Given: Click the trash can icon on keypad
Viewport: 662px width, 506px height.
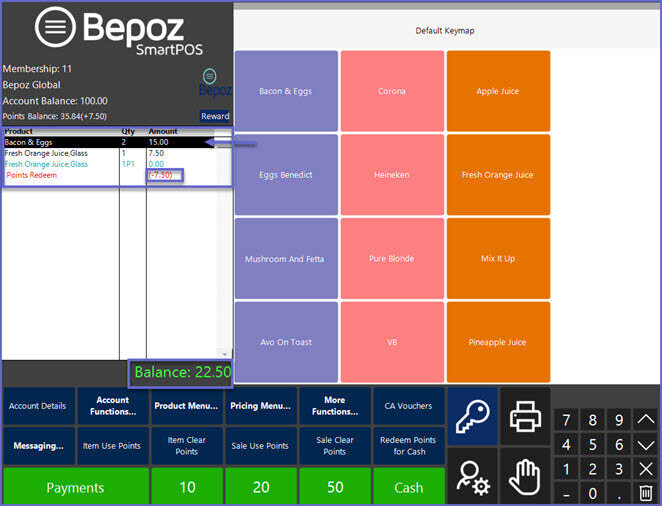Looking at the screenshot, I should coord(646,493).
